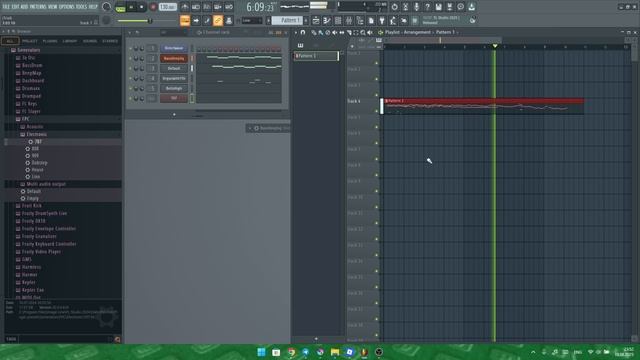Click the export/download icon at toolbar end
This screenshot has height=360, width=640.
471,7
